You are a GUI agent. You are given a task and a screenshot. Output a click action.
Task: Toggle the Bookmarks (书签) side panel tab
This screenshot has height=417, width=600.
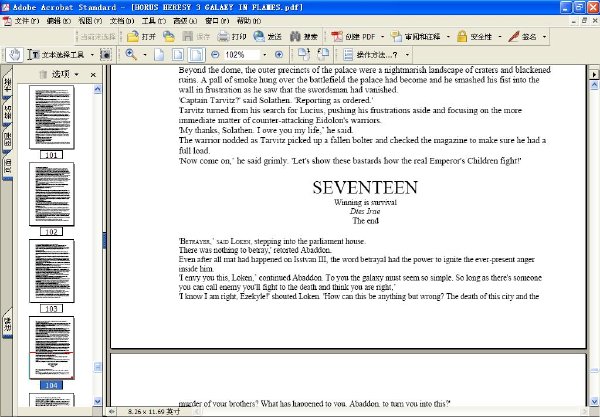pos(9,84)
